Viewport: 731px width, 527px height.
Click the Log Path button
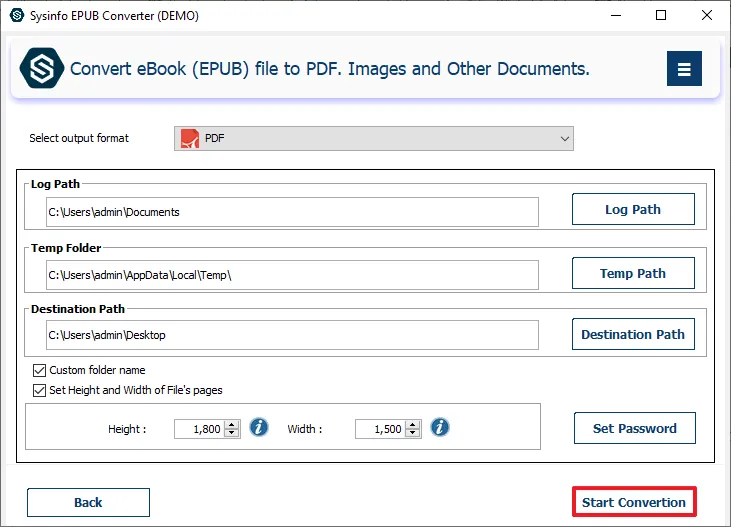click(x=633, y=209)
